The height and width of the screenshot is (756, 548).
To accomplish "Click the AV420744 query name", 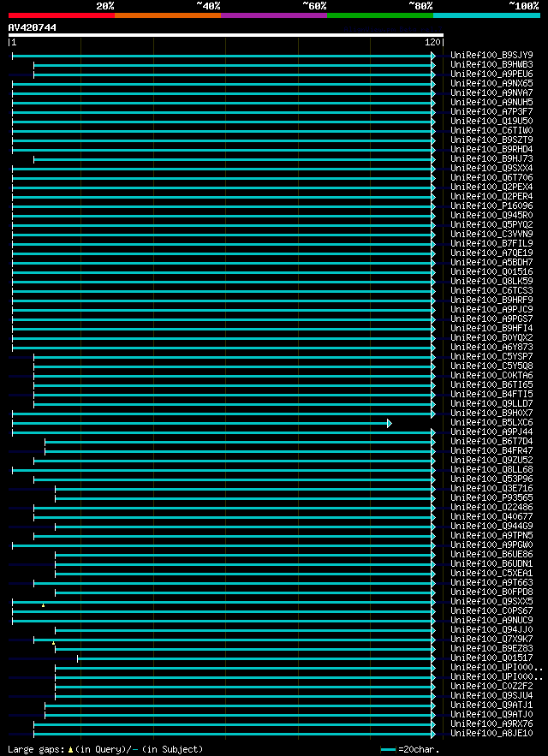I will (x=33, y=27).
